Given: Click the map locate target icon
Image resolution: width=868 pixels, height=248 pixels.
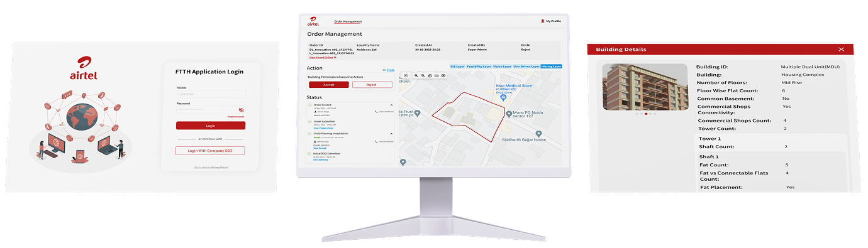Looking at the screenshot, I should click(406, 75).
